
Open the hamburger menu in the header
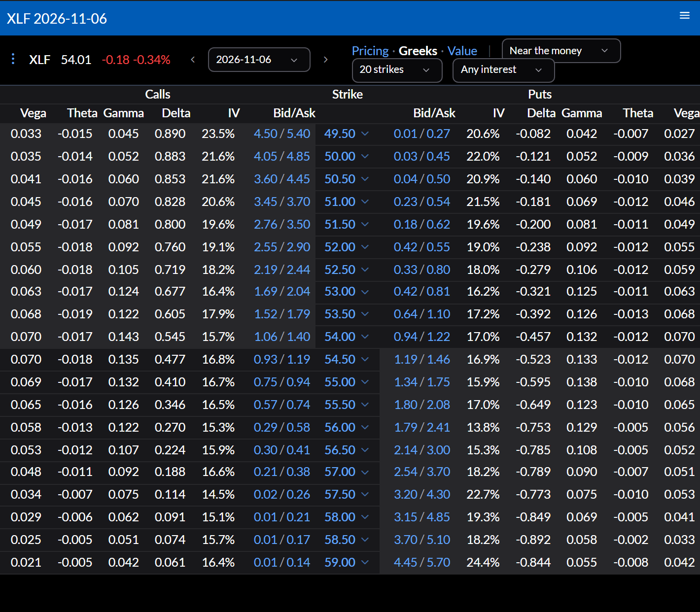684,15
